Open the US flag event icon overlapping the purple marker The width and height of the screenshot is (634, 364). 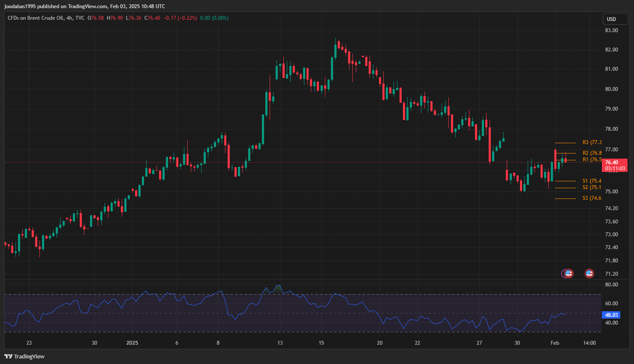click(x=568, y=274)
